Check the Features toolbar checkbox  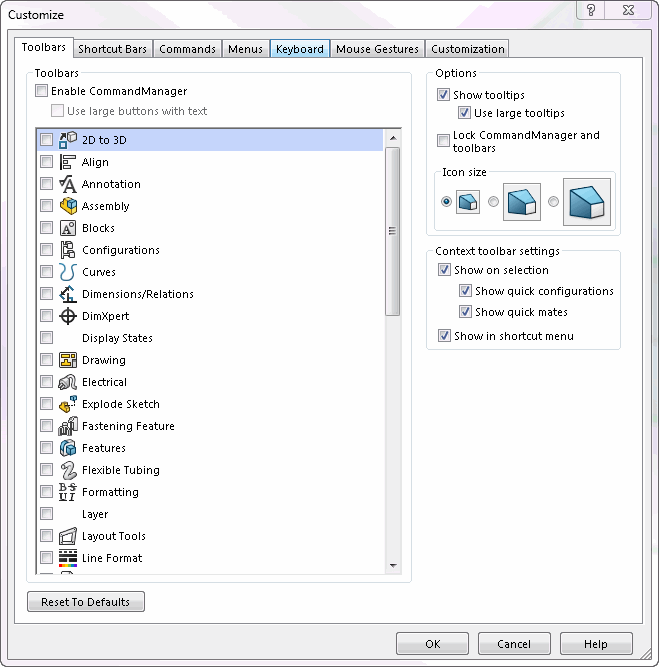(46, 448)
